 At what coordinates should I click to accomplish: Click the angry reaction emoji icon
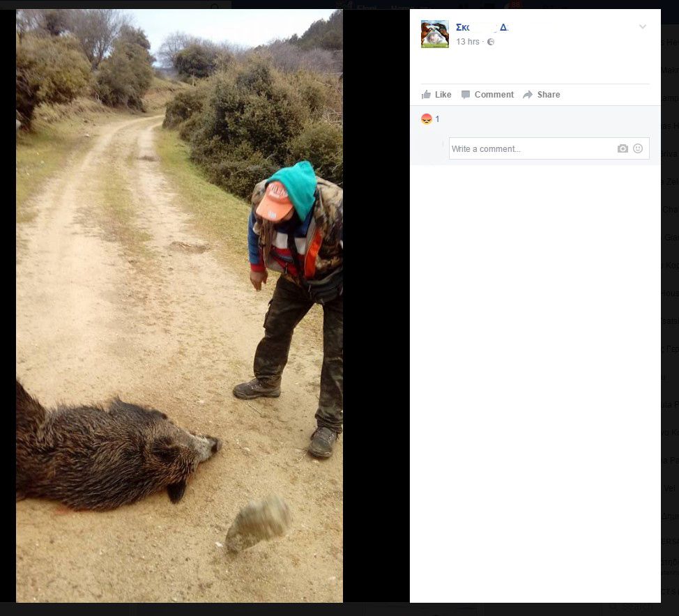click(426, 119)
